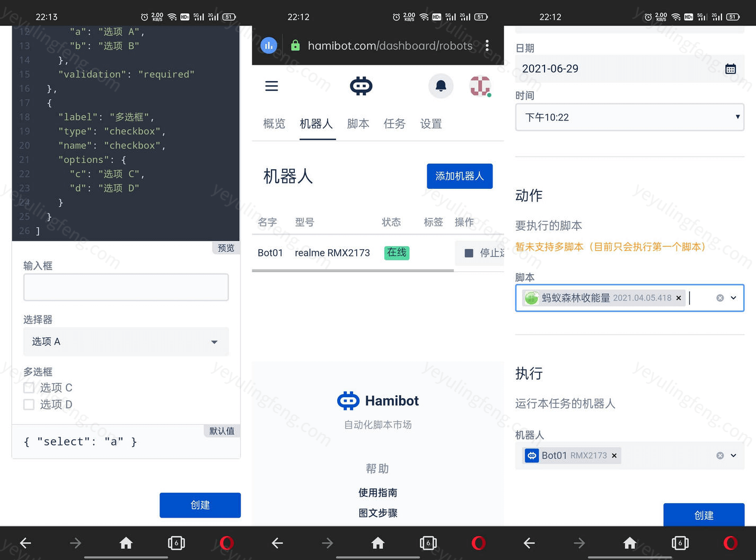The width and height of the screenshot is (756, 560).
Task: Clear all scripts in 脚本 selector
Action: pyautogui.click(x=720, y=298)
